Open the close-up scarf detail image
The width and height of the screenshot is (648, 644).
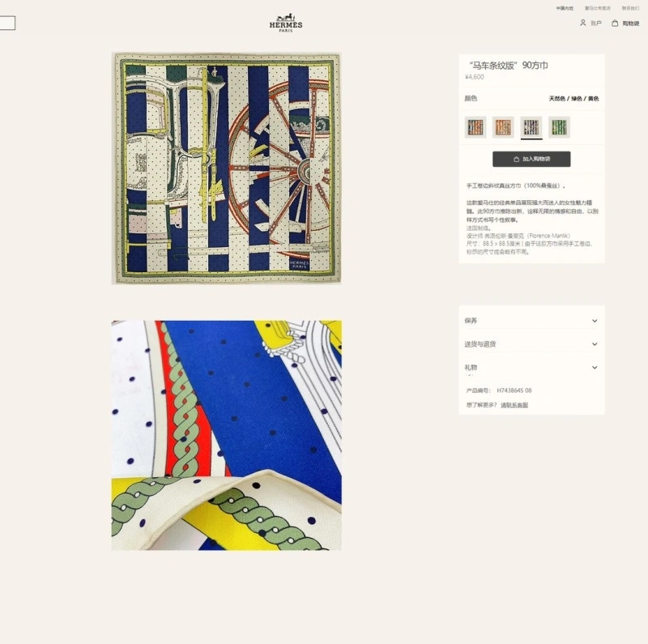tap(227, 435)
